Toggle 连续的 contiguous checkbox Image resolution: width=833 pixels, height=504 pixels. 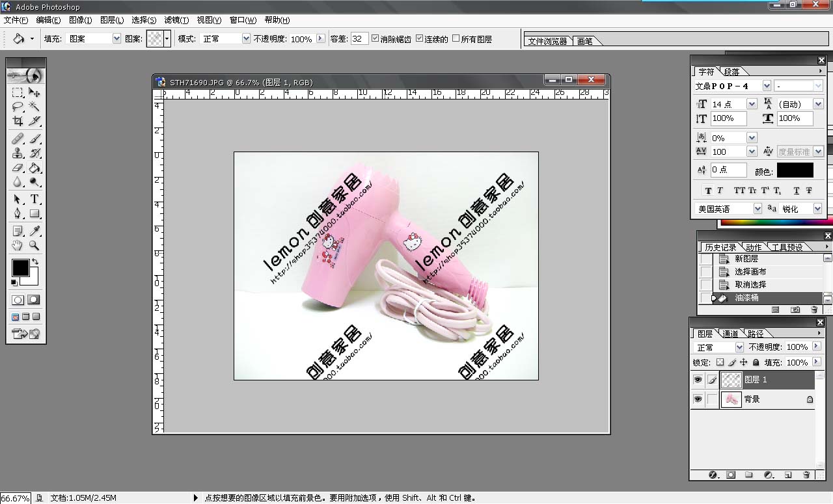419,38
